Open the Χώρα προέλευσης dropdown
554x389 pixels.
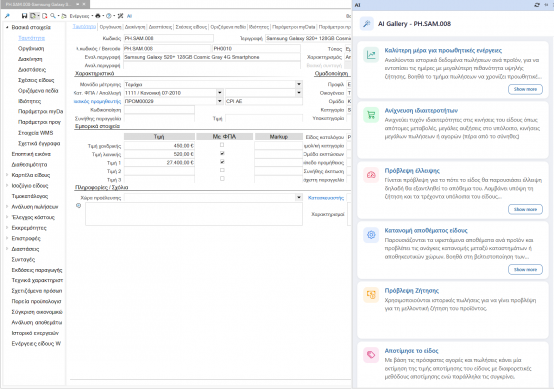[299, 198]
